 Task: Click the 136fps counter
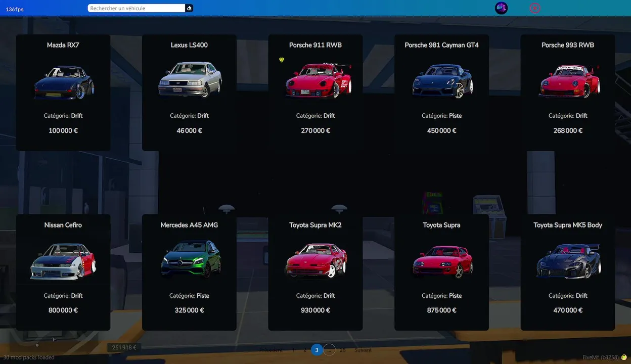[15, 10]
